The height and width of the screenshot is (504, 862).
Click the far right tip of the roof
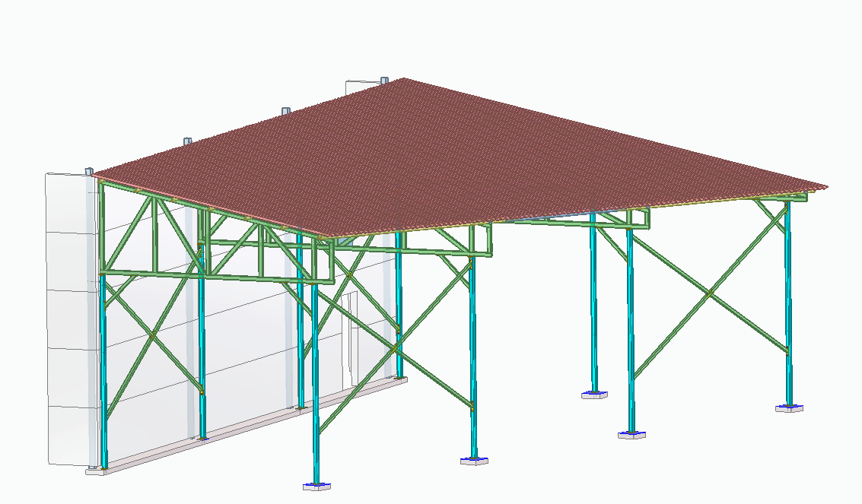(x=825, y=186)
